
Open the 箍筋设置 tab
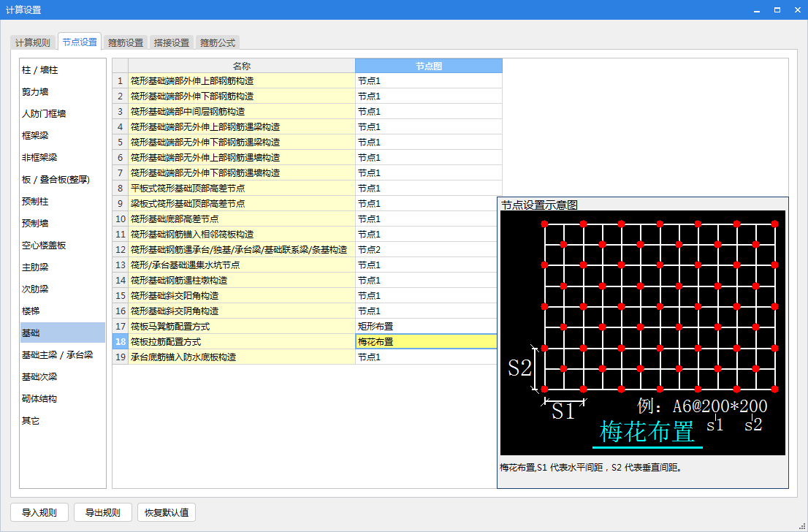125,43
